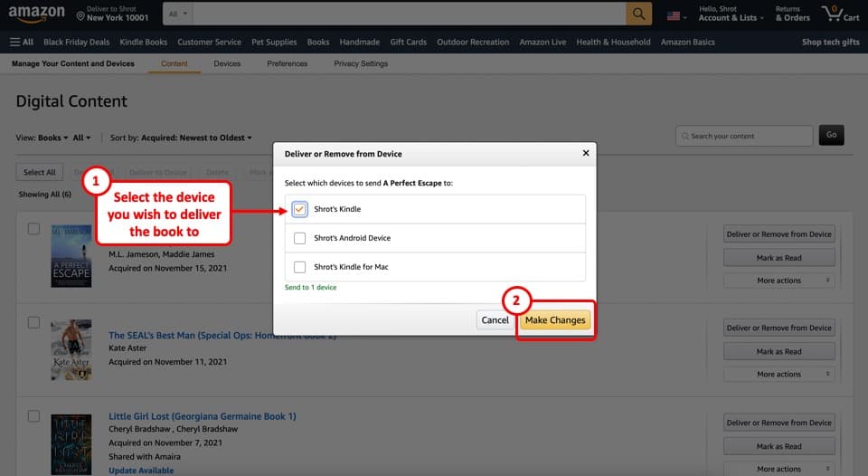
Task: Open Amazon Live nav link
Action: point(542,43)
